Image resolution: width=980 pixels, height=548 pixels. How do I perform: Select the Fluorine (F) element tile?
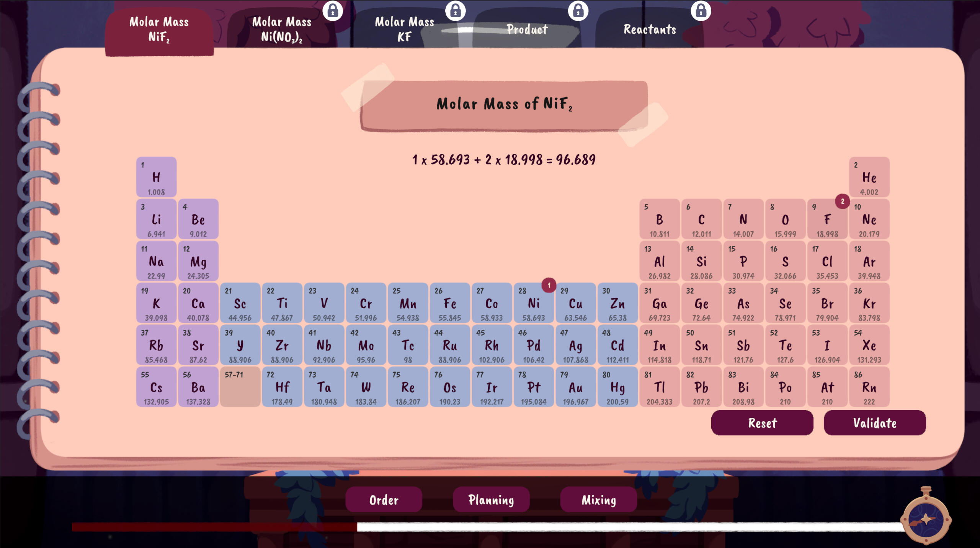827,219
